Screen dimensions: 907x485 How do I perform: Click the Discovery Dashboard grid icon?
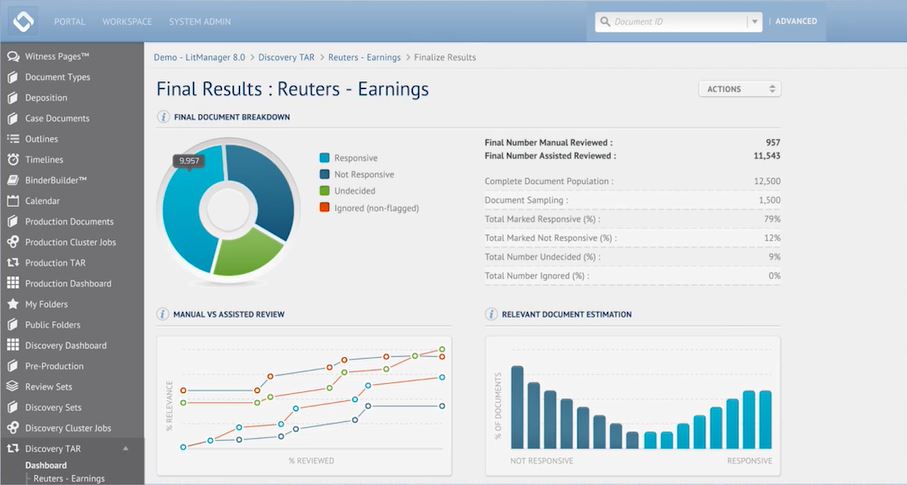coord(13,345)
